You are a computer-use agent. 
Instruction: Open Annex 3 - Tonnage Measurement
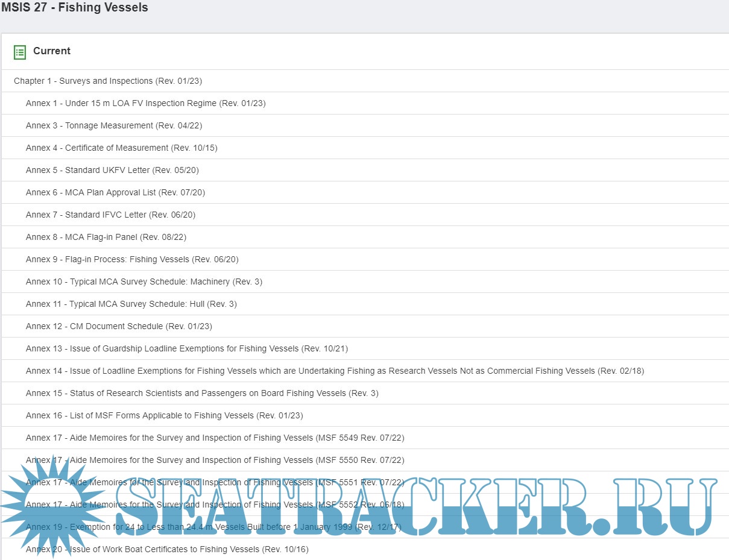point(113,125)
